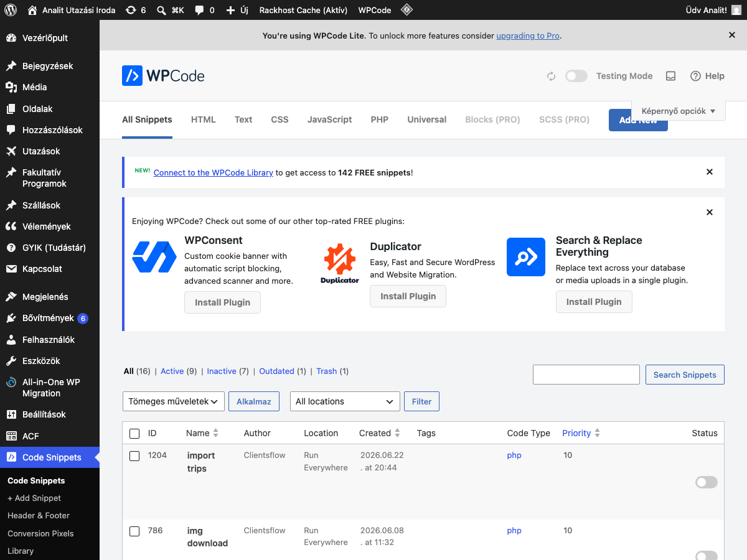Install the Search & Replace Everything plugin

coord(594,302)
